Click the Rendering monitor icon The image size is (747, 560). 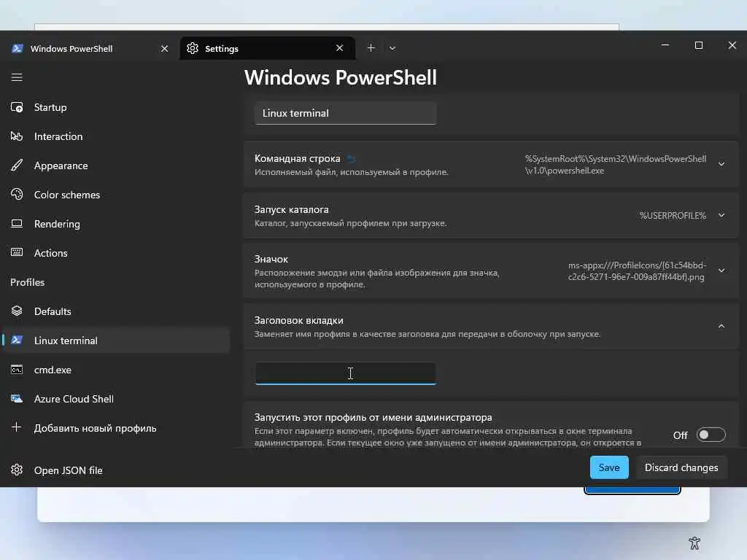pyautogui.click(x=17, y=223)
